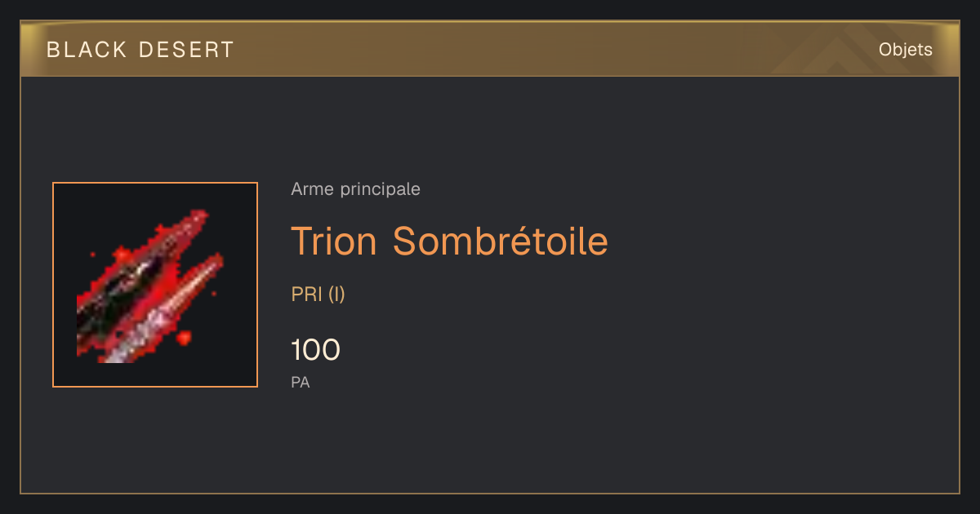Viewport: 980px width, 514px height.
Task: Click the BLACK DESERT header title
Action: [x=140, y=50]
